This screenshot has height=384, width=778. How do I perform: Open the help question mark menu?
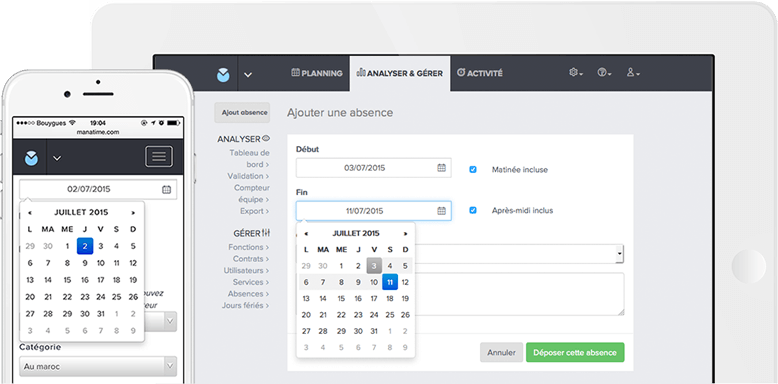click(604, 73)
